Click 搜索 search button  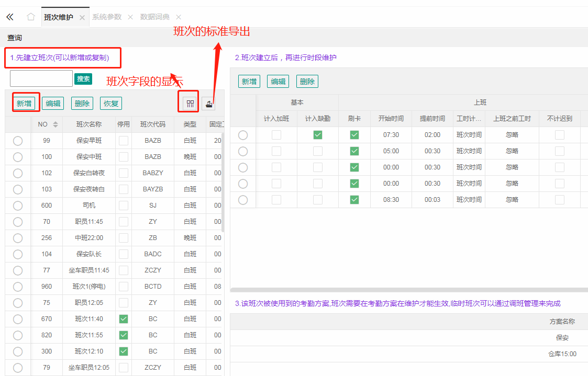(x=83, y=79)
